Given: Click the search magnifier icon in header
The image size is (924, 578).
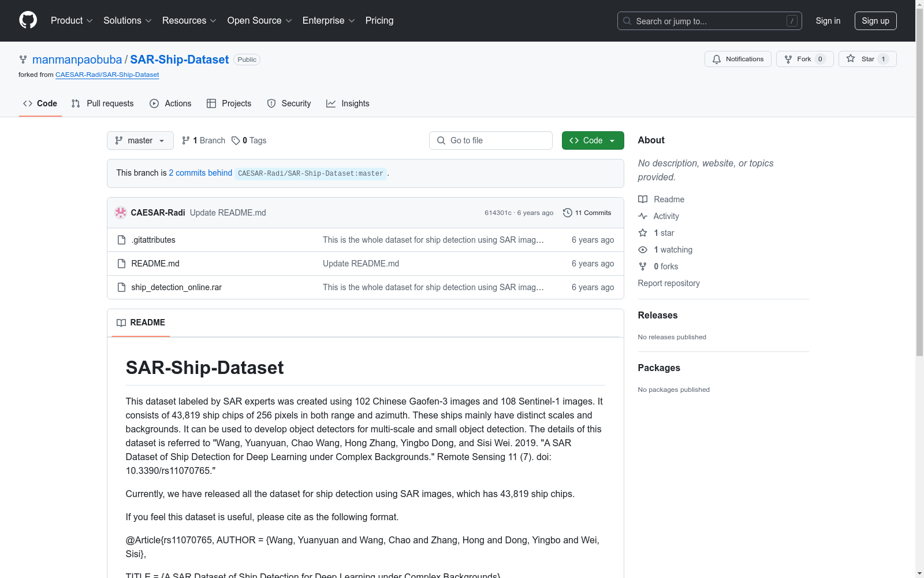Looking at the screenshot, I should tap(627, 21).
